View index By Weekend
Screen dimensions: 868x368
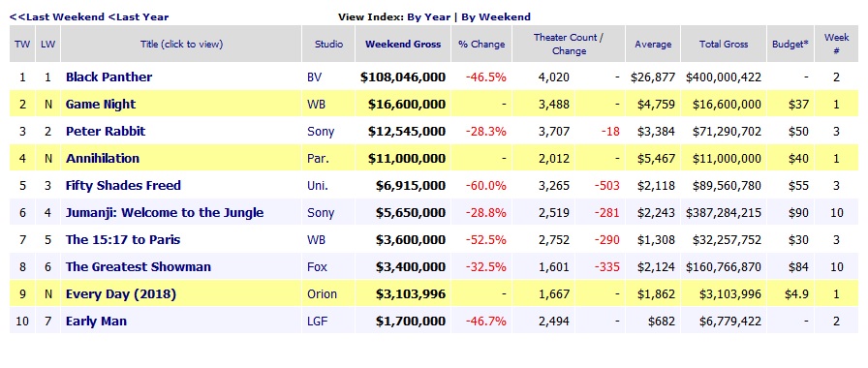click(x=496, y=16)
